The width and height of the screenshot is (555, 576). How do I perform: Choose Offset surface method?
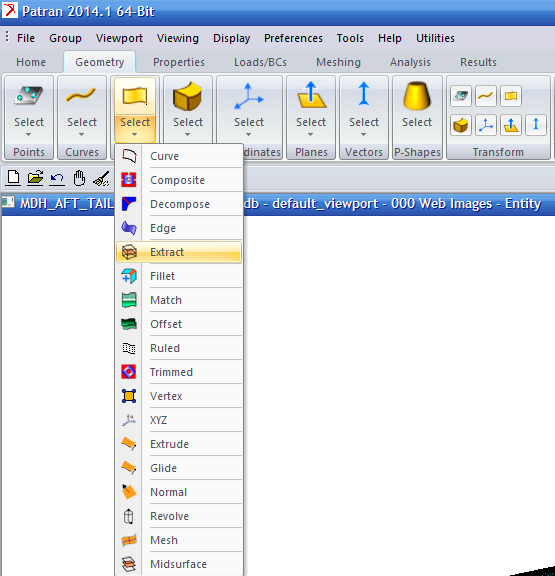(179, 324)
